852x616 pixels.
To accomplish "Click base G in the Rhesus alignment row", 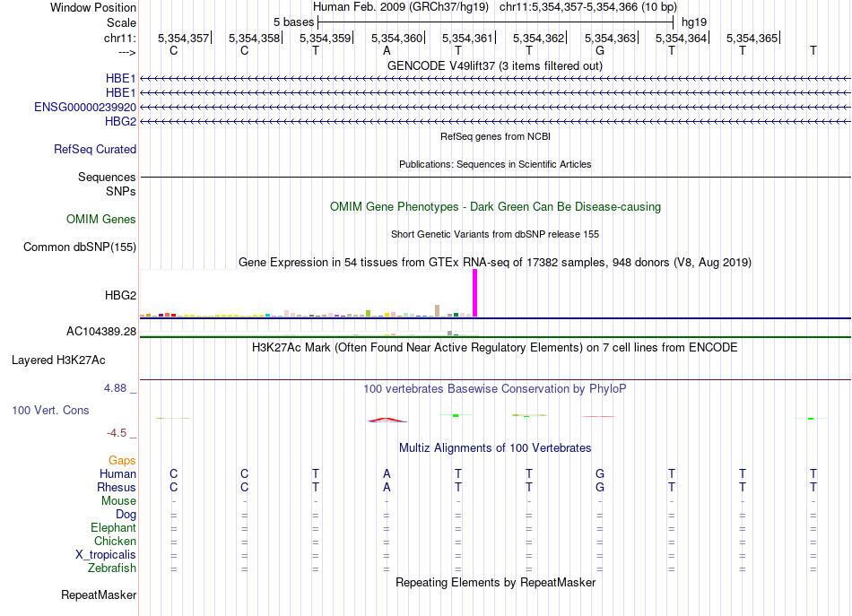I will [600, 487].
